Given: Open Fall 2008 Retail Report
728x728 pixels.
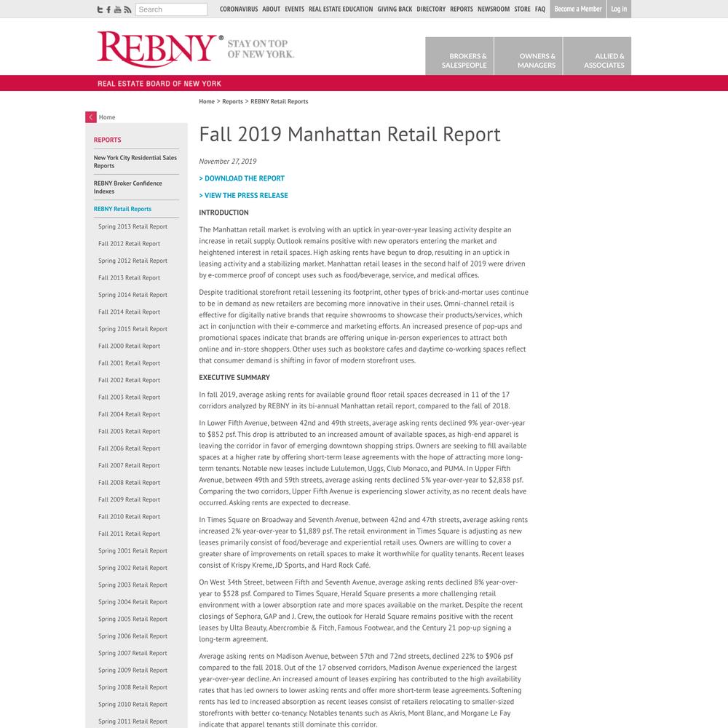Looking at the screenshot, I should [129, 483].
